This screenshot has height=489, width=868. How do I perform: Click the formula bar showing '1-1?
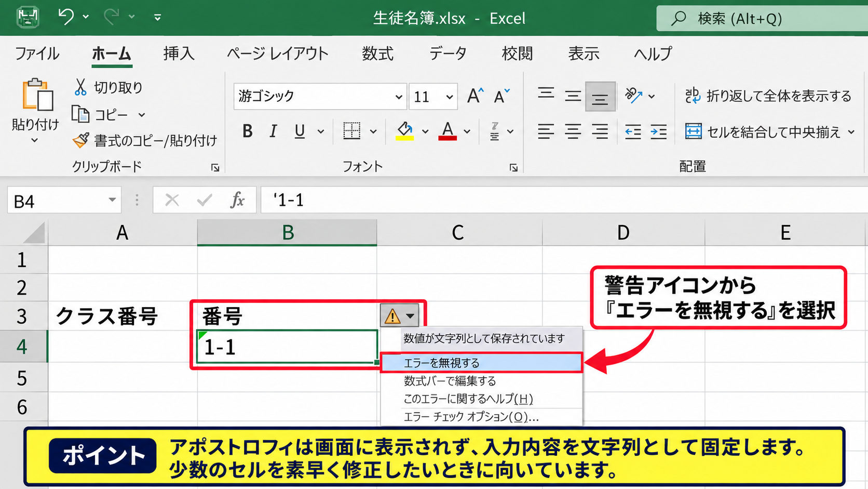pyautogui.click(x=564, y=200)
